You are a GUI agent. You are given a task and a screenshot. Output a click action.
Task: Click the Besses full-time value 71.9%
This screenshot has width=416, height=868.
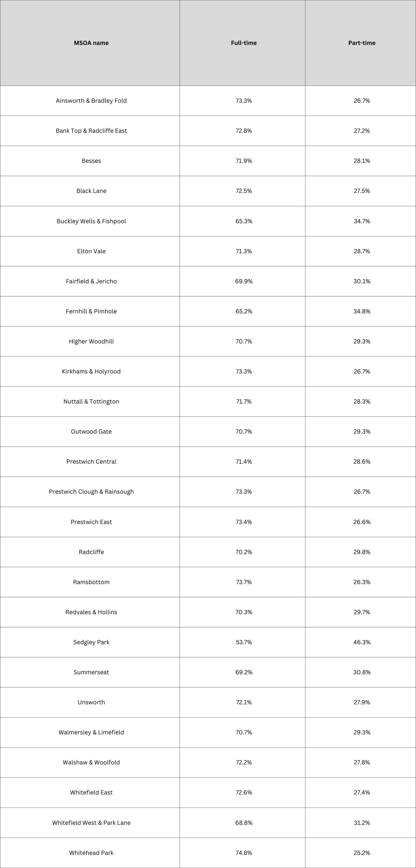point(244,161)
